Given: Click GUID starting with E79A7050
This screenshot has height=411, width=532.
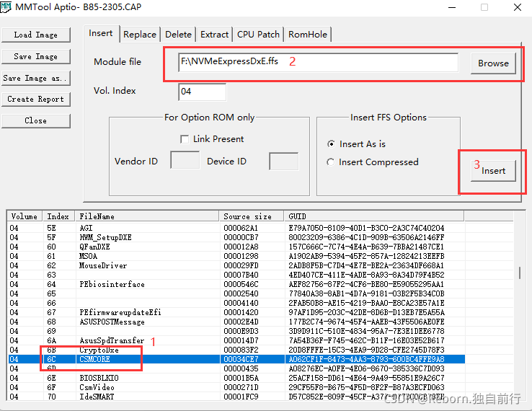Looking at the screenshot, I should [x=366, y=228].
